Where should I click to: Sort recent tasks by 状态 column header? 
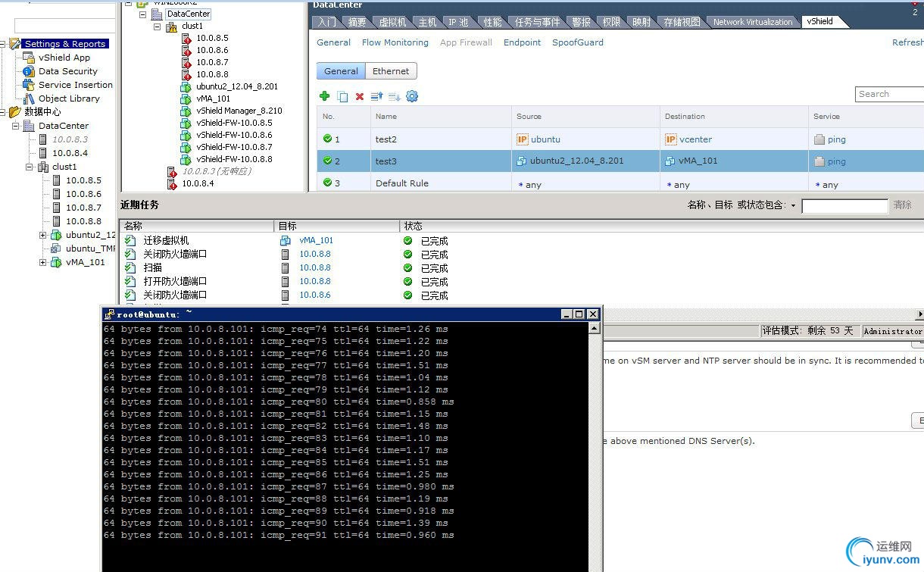414,226
